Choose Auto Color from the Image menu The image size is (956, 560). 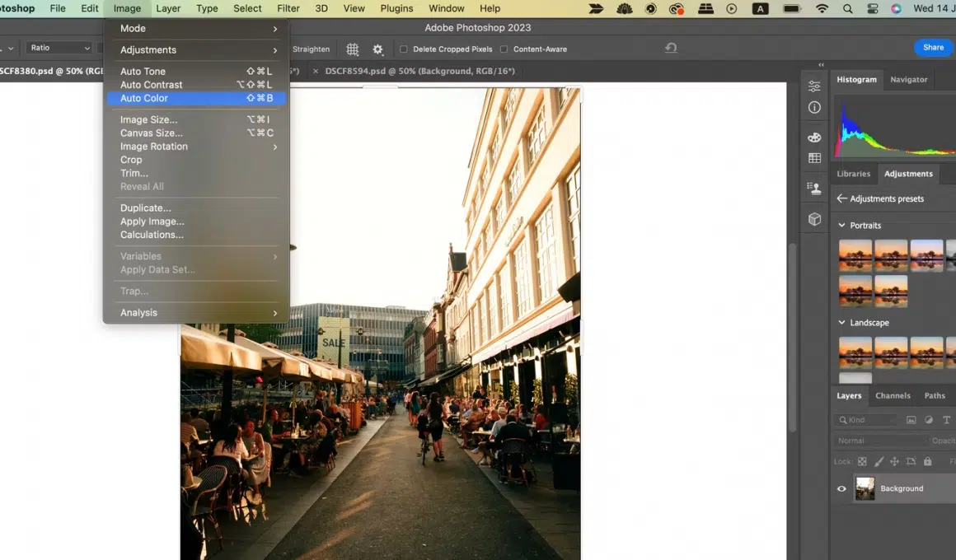144,98
